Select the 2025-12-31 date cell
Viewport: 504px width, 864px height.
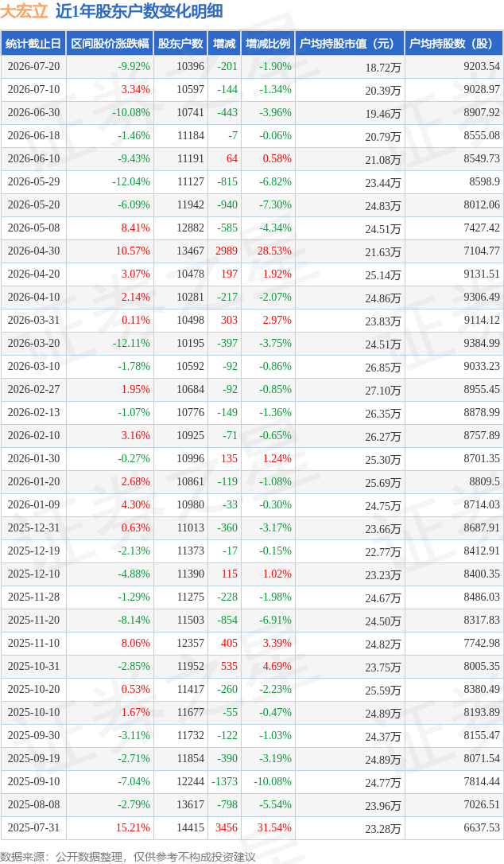pos(33,527)
